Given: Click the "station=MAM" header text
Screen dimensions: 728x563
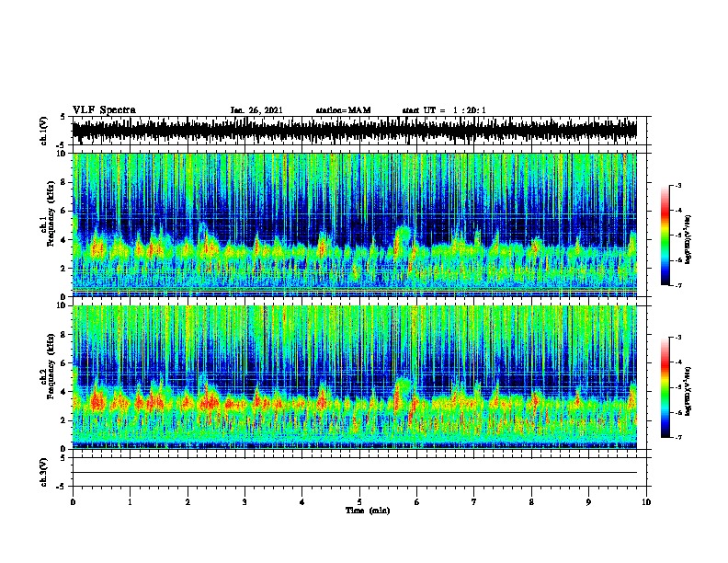Looking at the screenshot, I should click(343, 110).
